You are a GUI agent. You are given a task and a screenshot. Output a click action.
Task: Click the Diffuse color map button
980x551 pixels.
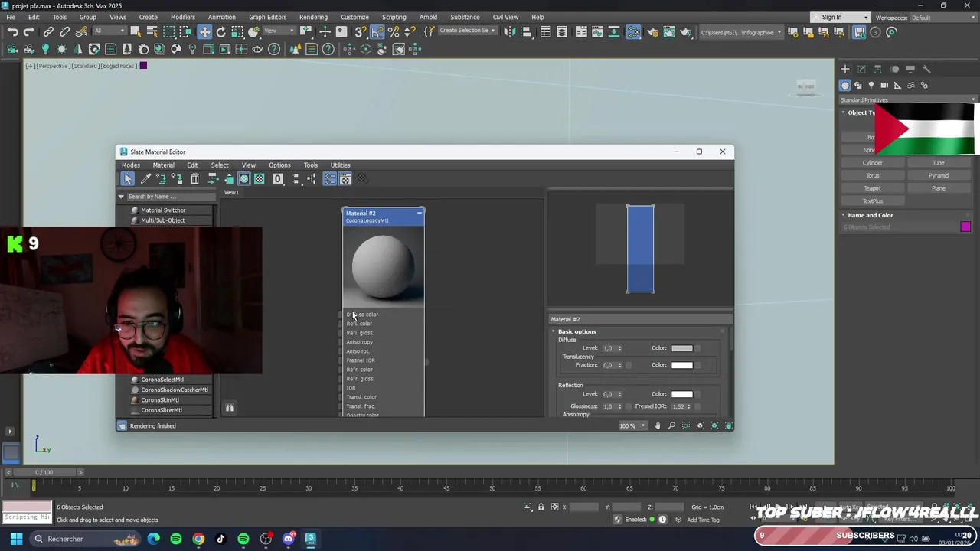point(697,349)
